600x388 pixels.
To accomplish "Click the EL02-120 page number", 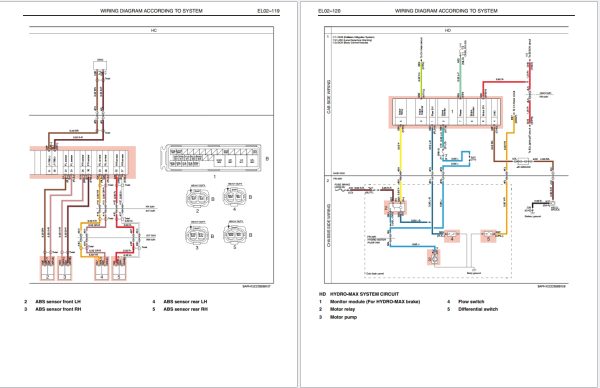I will point(329,11).
